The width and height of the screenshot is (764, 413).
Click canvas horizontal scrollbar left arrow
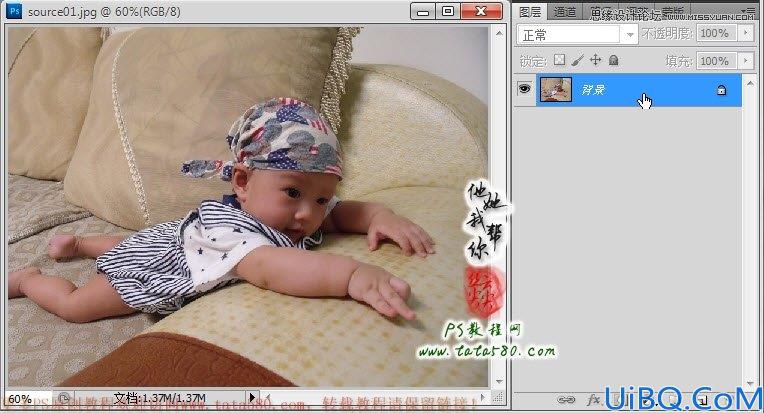point(267,397)
